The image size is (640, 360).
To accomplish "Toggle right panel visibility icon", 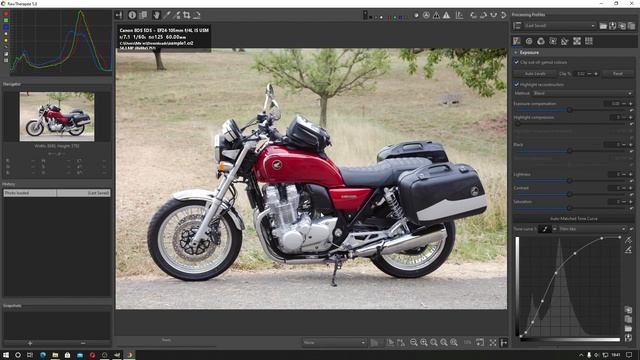I will click(504, 342).
